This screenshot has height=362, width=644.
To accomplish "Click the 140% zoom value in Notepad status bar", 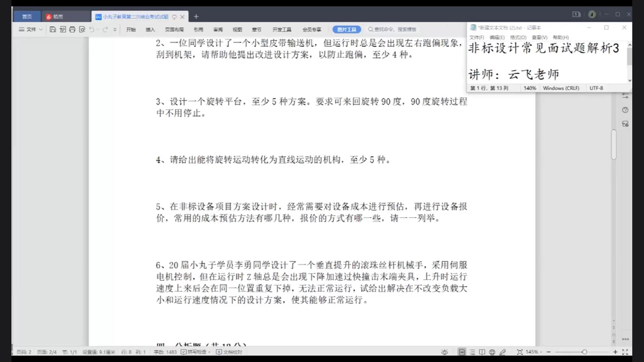I will tap(530, 88).
